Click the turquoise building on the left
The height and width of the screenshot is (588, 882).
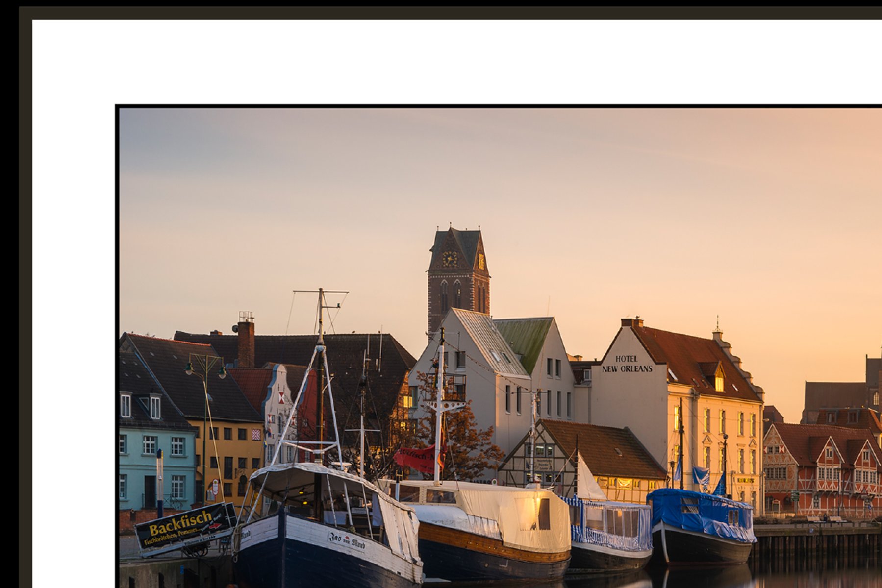click(156, 465)
